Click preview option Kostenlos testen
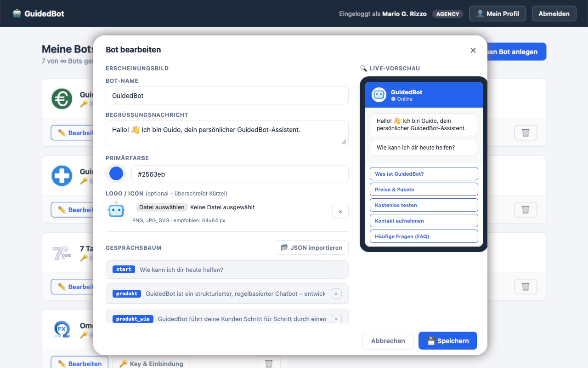 (x=424, y=205)
